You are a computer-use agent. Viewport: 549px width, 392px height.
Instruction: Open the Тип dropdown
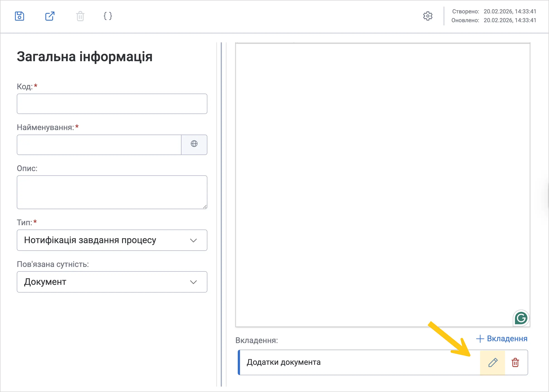112,240
